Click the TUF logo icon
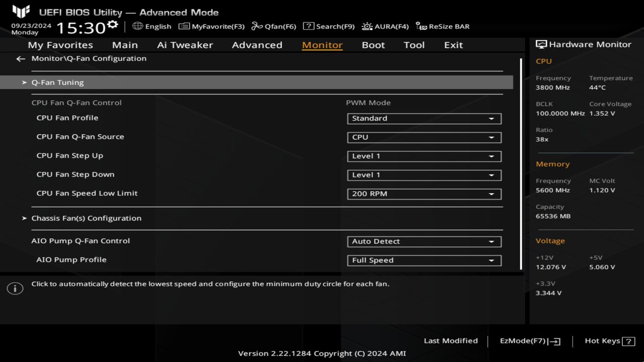The image size is (644, 362). point(21,11)
